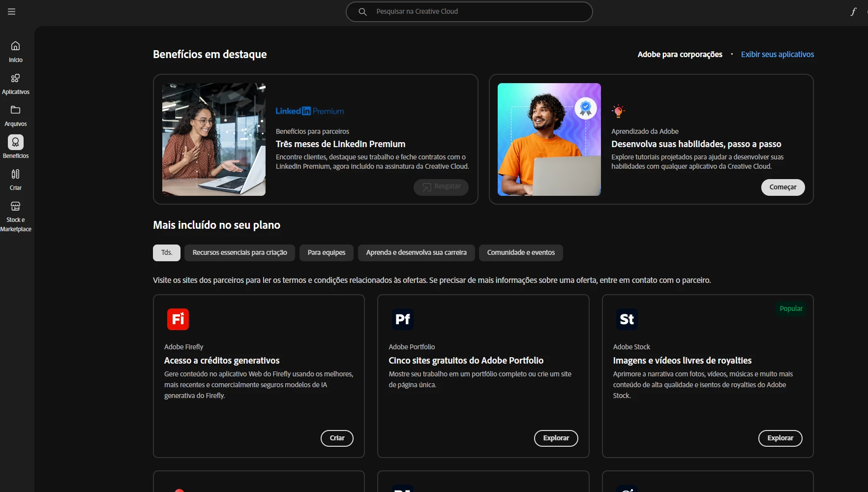Select Benefícios ribbon icon in sidebar
The width and height of the screenshot is (868, 492).
pos(16,142)
